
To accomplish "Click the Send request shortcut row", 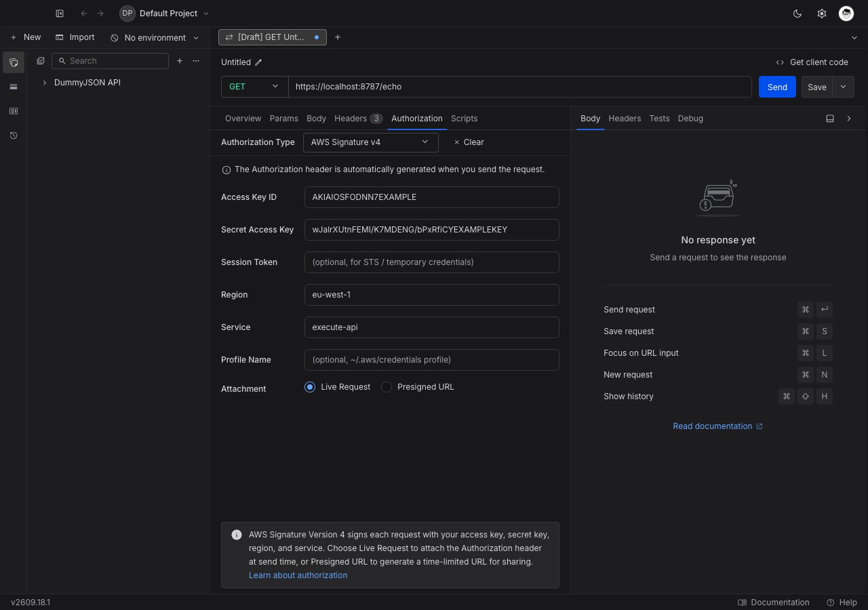I will tap(718, 310).
